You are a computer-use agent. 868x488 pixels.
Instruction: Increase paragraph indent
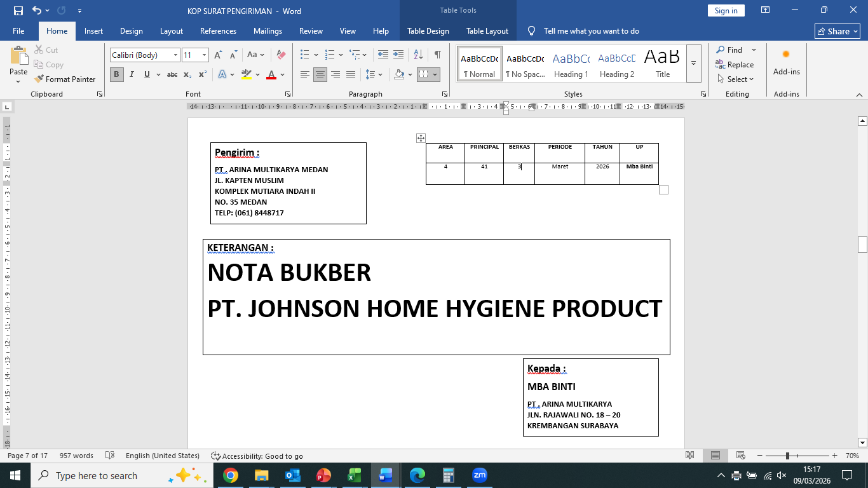coord(398,55)
